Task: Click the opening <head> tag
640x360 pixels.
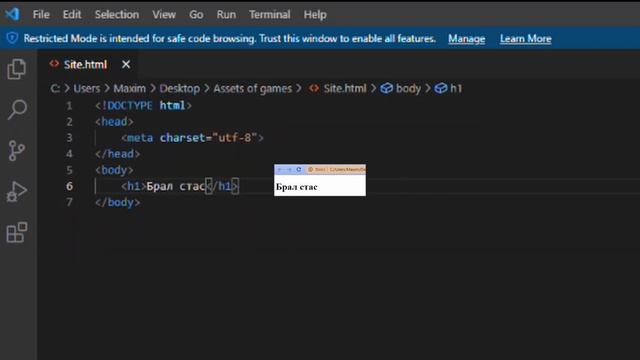Action: coord(114,122)
